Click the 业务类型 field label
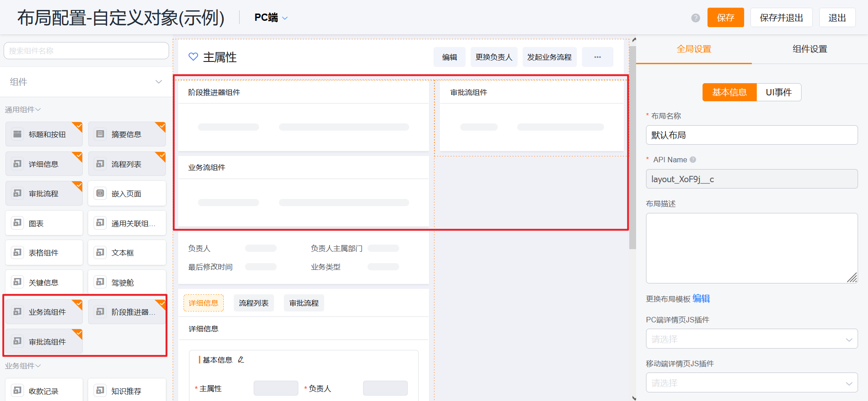 325,267
